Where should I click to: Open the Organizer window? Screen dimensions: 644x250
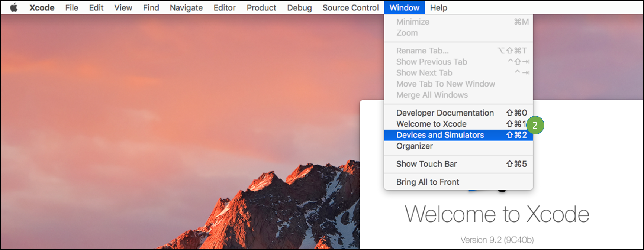coord(415,146)
